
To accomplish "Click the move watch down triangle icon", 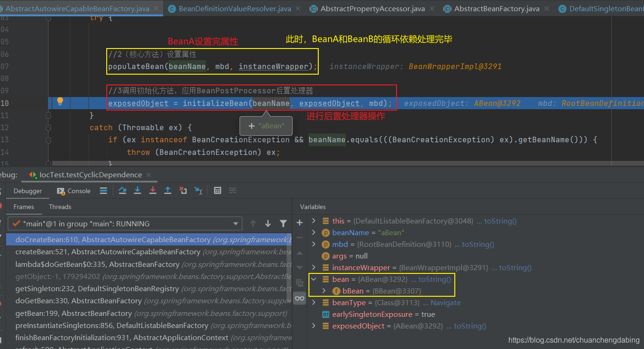I will [300, 267].
